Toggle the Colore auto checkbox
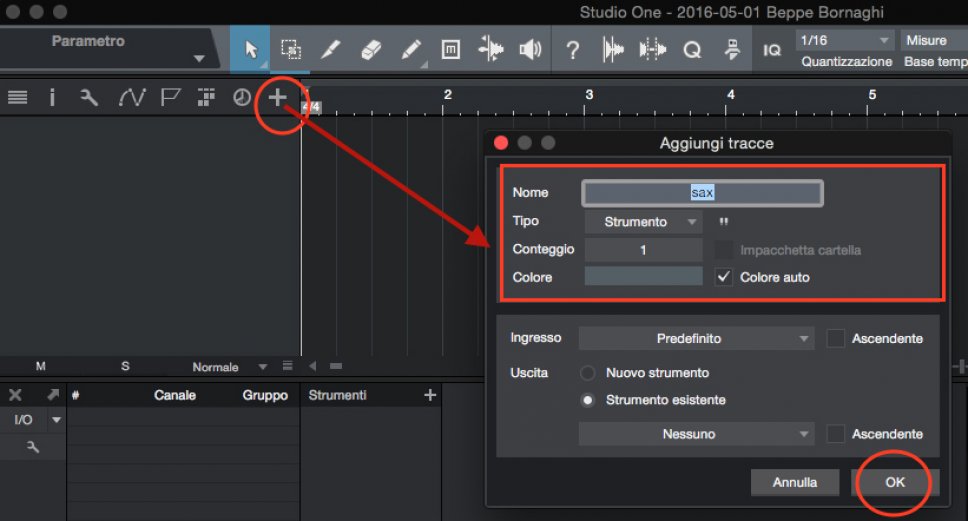This screenshot has width=968, height=521. tap(725, 277)
